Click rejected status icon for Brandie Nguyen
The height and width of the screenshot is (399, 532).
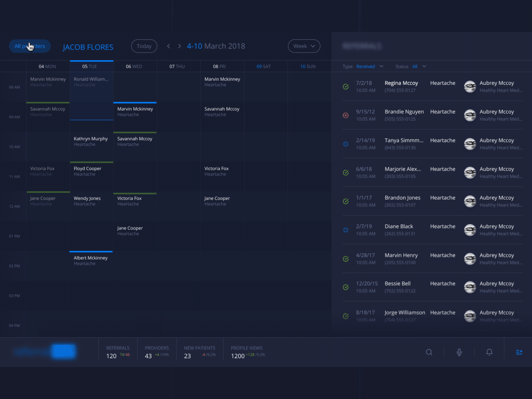[346, 115]
